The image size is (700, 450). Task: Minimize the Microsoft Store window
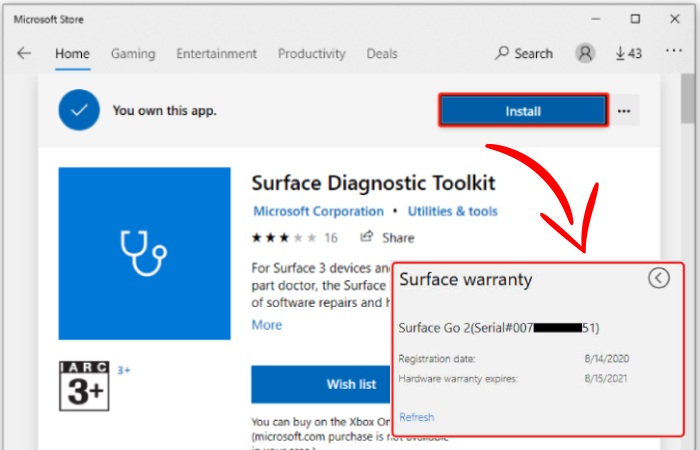coord(596,19)
